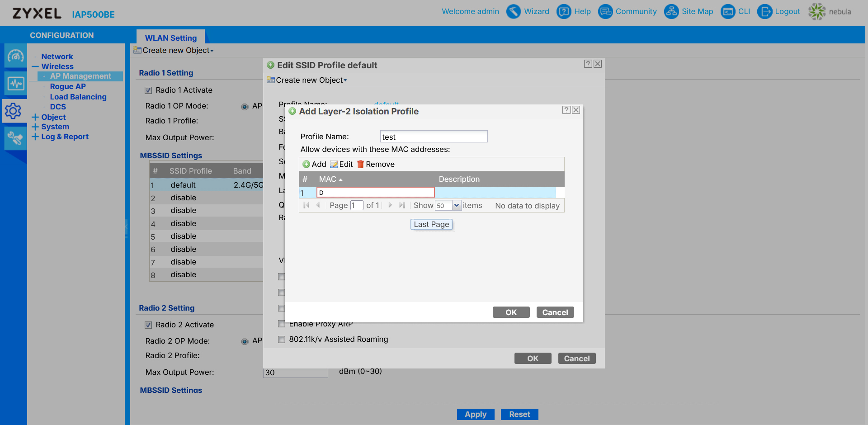Image resolution: width=868 pixels, height=425 pixels.
Task: Toggle the Radio 2 Activate checkbox
Action: (148, 325)
